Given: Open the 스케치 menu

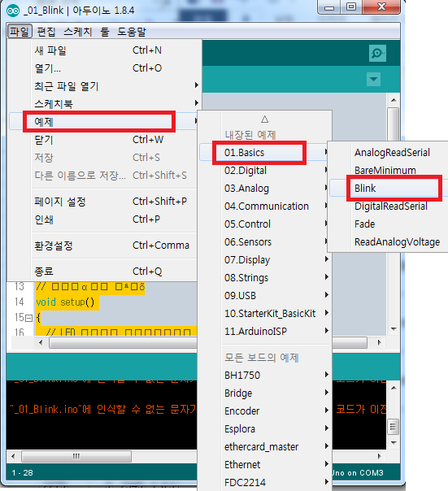Looking at the screenshot, I should click(x=78, y=32).
